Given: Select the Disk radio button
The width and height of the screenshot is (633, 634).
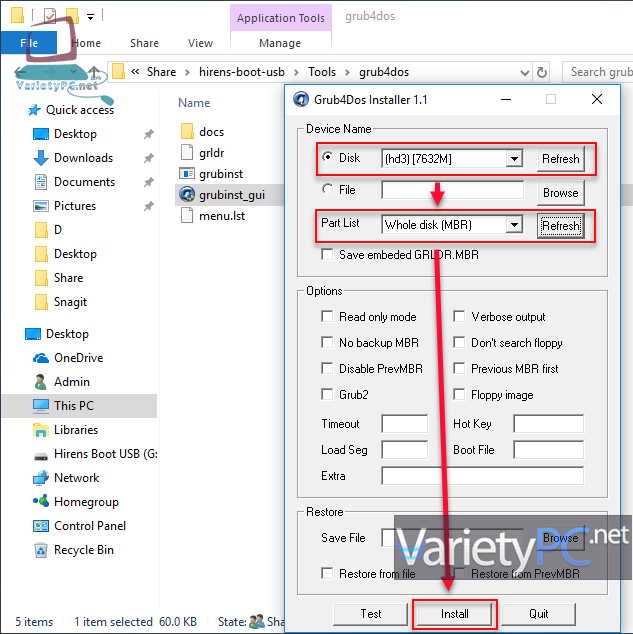Looking at the screenshot, I should 327,156.
